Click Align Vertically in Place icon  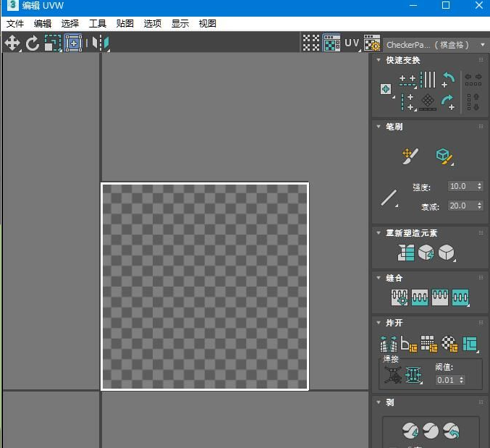coord(407,102)
